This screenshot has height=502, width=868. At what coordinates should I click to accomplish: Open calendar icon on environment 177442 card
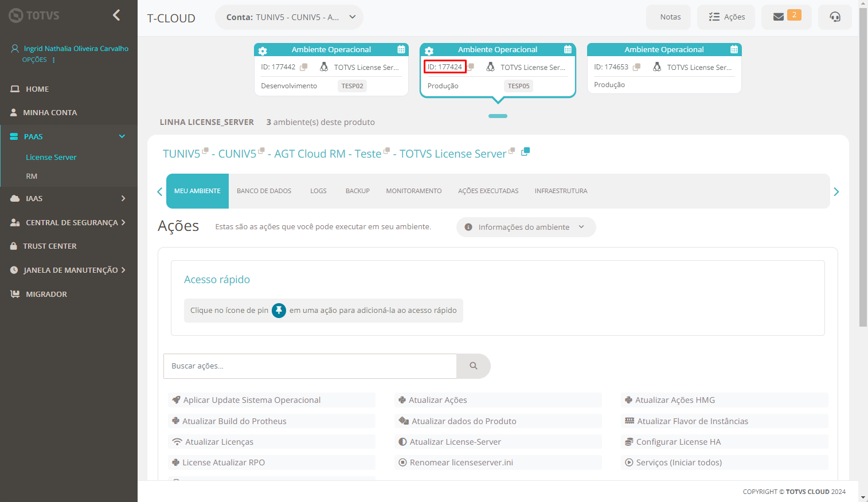401,50
